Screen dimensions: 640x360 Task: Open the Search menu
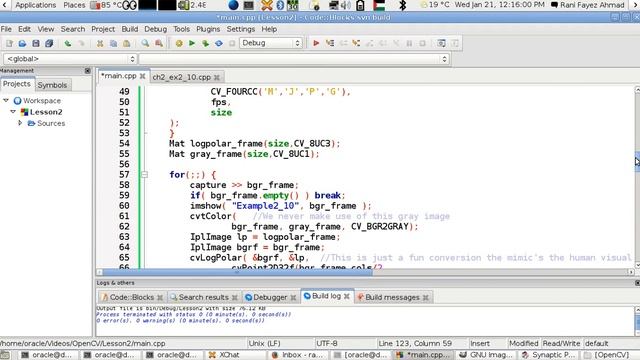[73, 29]
